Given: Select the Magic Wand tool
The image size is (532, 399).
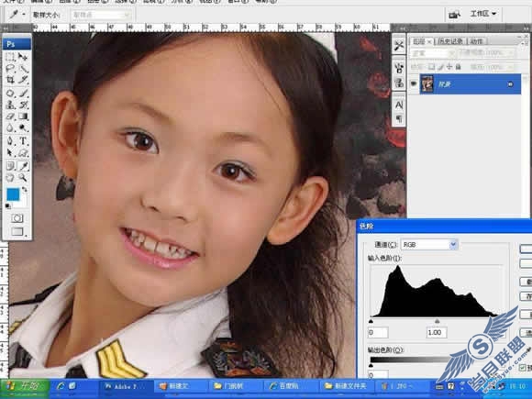Looking at the screenshot, I should pyautogui.click(x=23, y=69).
